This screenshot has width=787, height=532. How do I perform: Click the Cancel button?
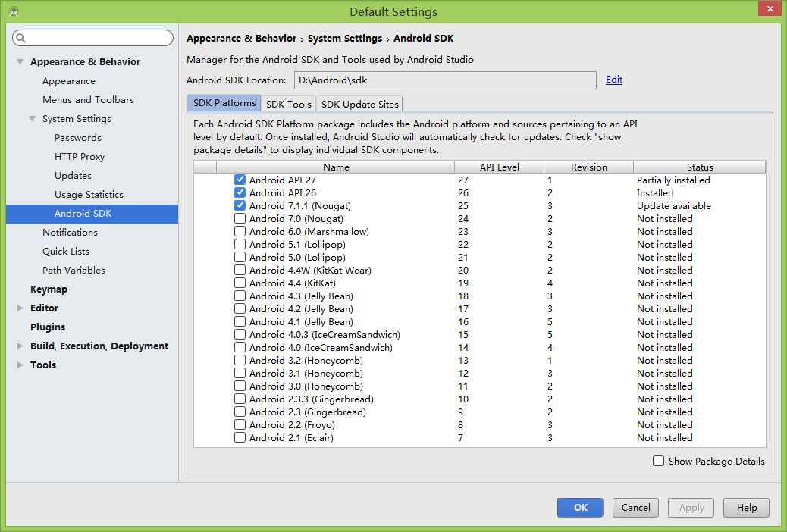tap(635, 508)
